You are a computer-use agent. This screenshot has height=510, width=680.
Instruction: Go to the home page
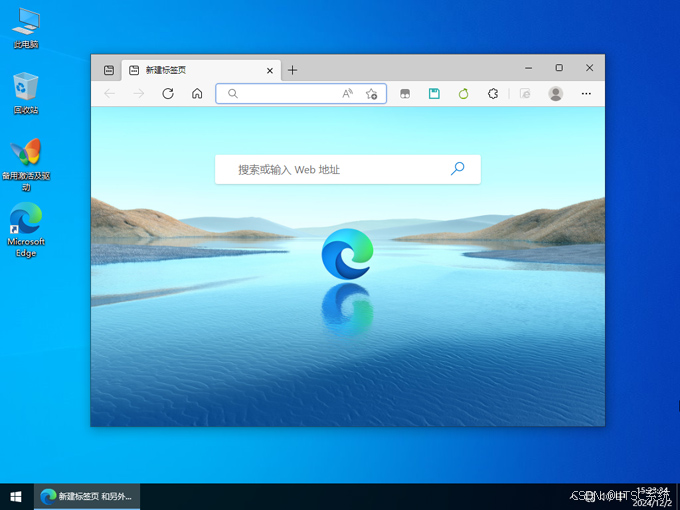[x=197, y=94]
